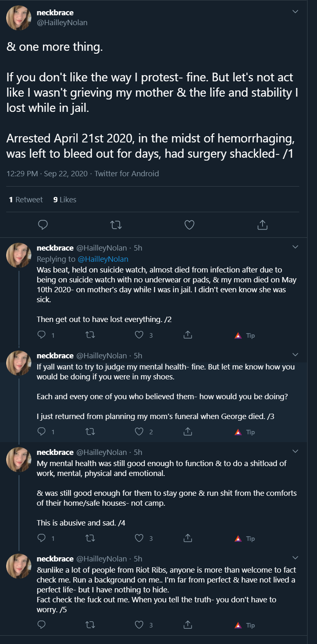
Task: Share the tweet ending with /4
Action: 187,538
